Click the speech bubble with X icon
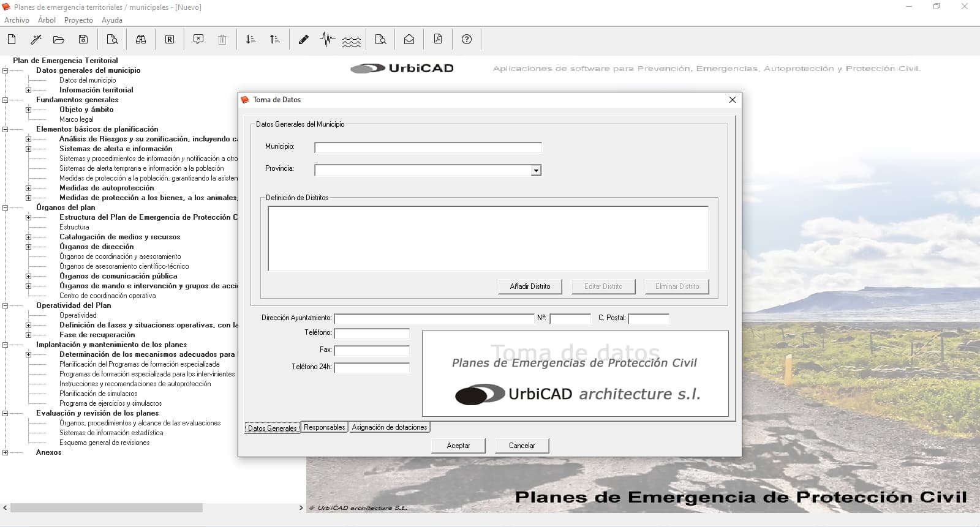This screenshot has width=980, height=527. (198, 39)
